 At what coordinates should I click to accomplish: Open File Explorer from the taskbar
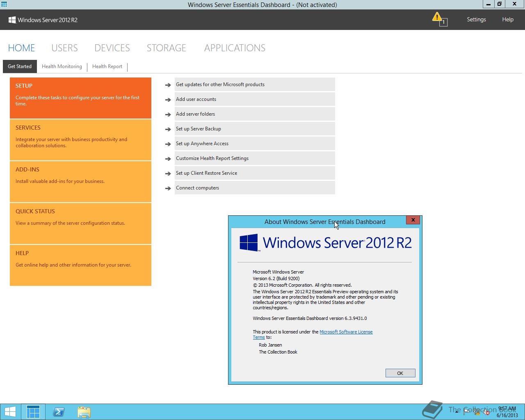click(84, 412)
